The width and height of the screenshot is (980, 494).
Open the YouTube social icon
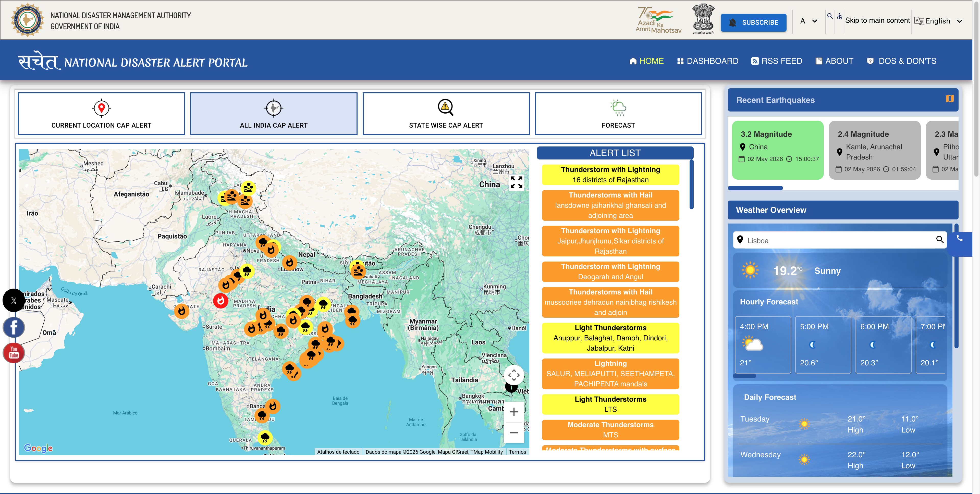click(x=14, y=353)
